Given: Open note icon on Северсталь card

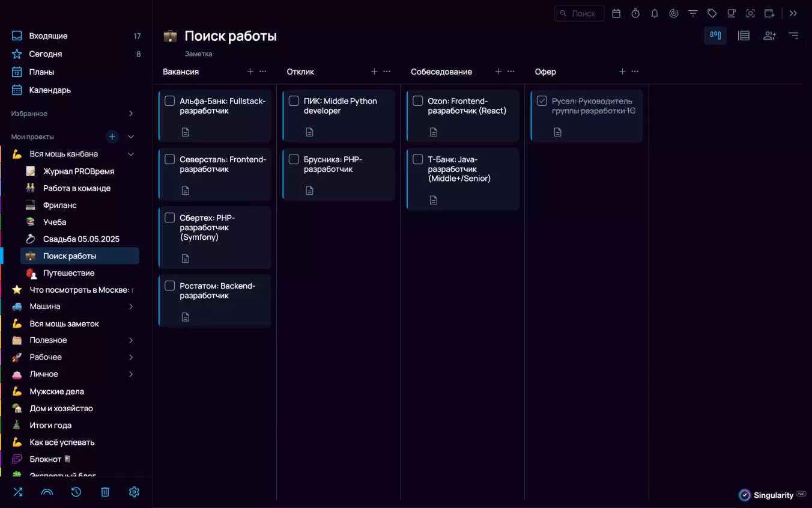Looking at the screenshot, I should coord(186,191).
